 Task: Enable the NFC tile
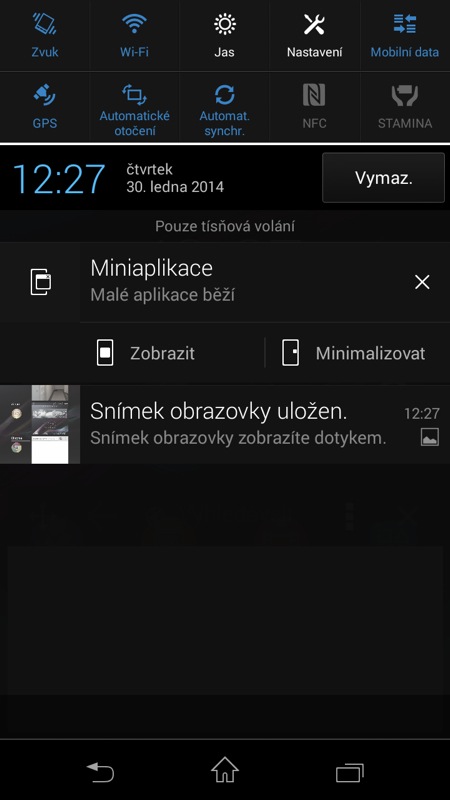tap(314, 107)
